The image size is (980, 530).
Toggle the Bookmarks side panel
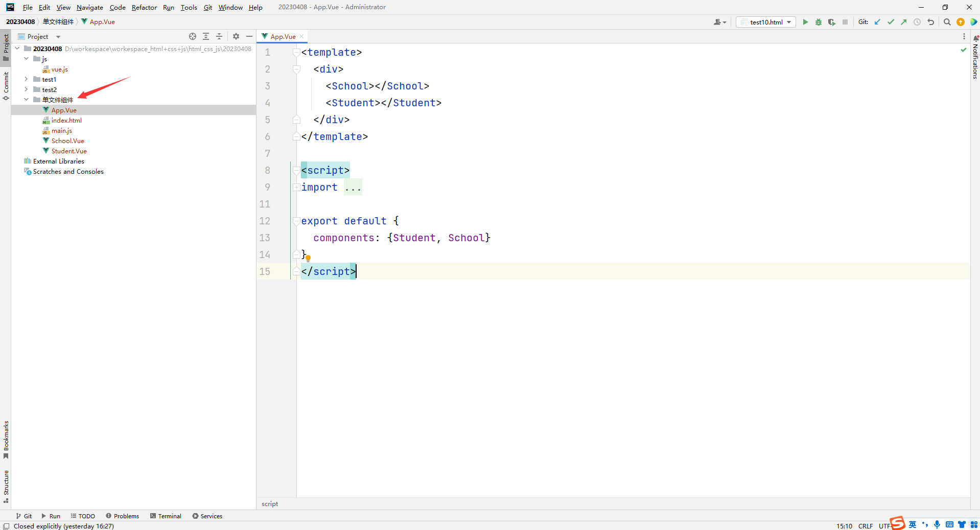click(x=6, y=440)
